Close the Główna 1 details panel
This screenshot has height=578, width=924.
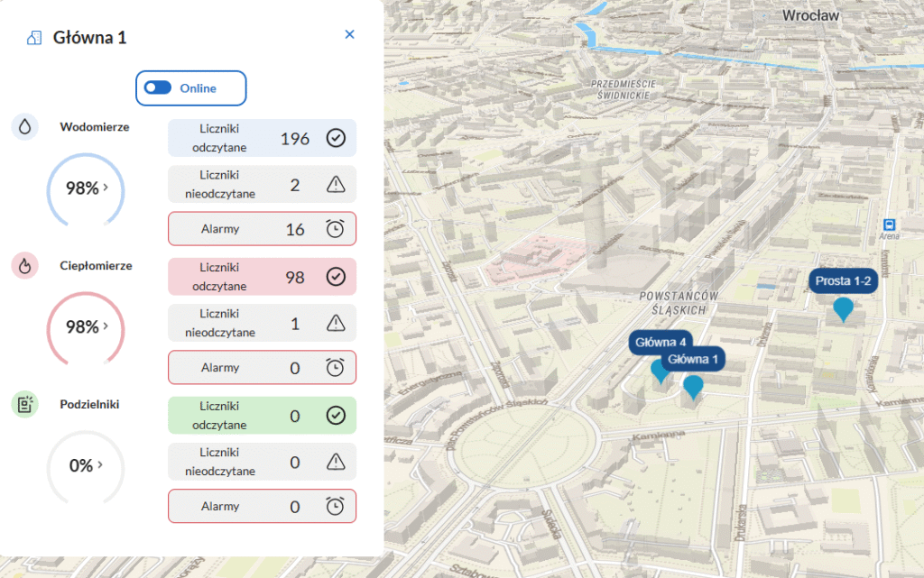[x=350, y=34]
